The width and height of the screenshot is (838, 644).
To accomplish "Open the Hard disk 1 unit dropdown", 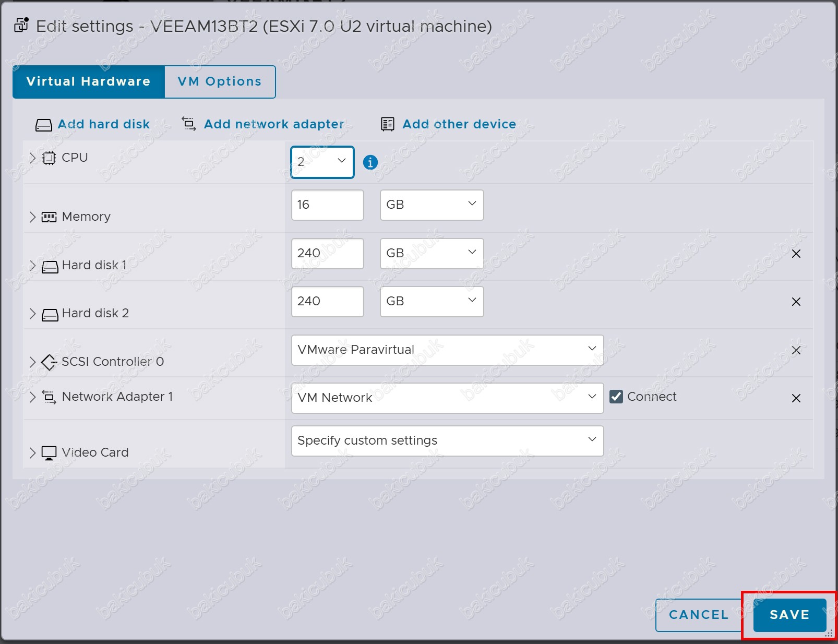I will pyautogui.click(x=432, y=254).
